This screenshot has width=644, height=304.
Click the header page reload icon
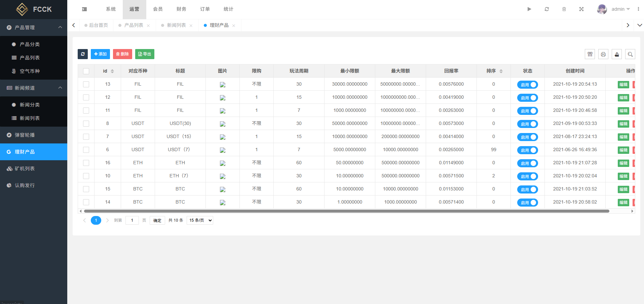coord(547,9)
